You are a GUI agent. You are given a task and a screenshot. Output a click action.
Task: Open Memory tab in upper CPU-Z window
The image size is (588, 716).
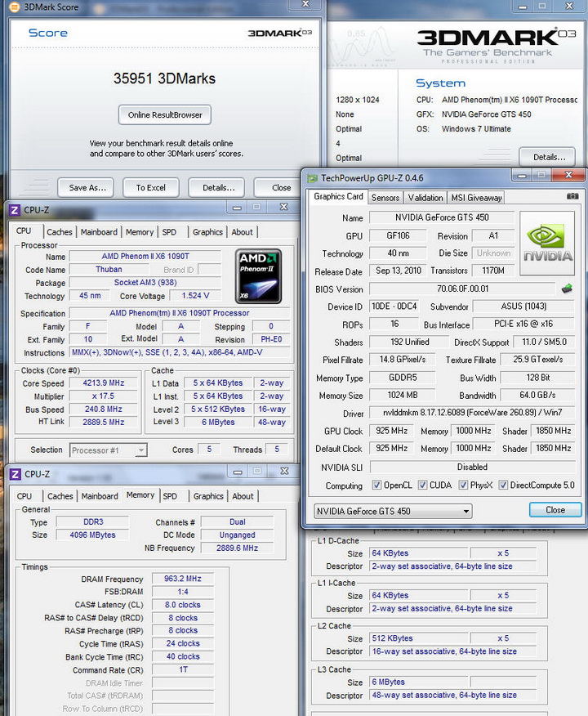[x=140, y=232]
